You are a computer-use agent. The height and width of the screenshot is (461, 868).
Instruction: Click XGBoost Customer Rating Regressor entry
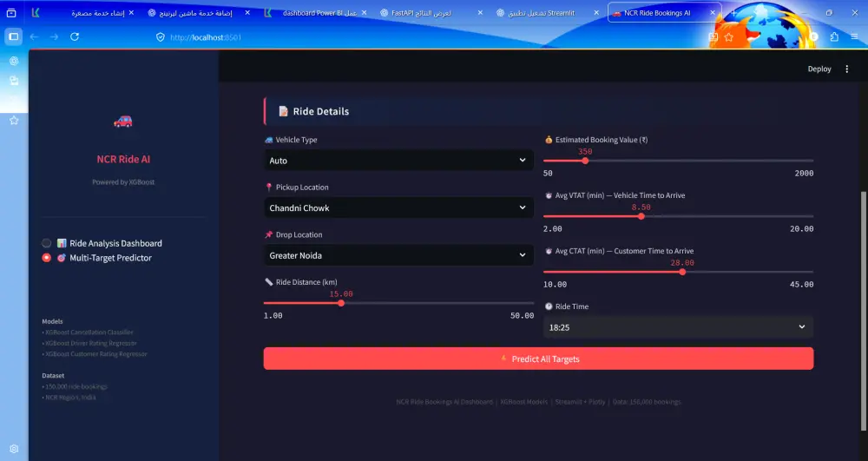(x=95, y=354)
